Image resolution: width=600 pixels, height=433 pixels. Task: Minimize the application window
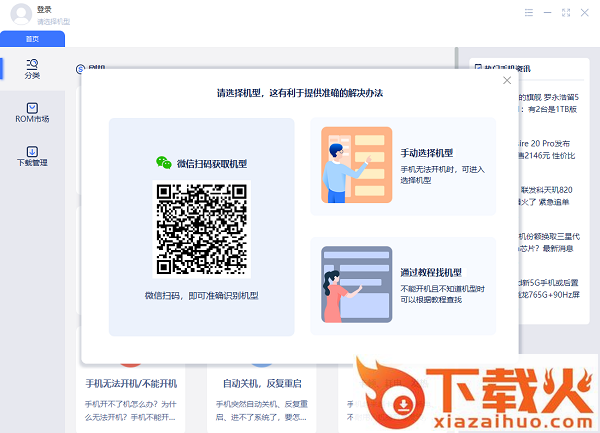coord(548,13)
